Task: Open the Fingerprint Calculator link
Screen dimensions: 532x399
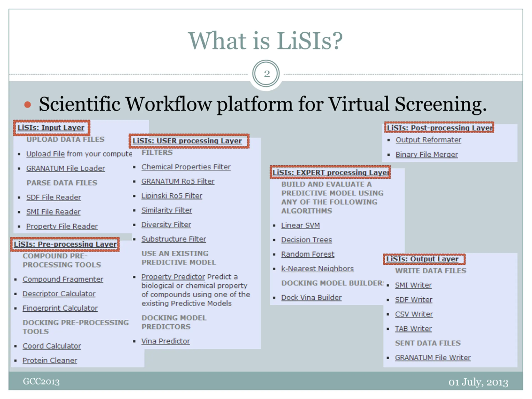Action: coord(60,308)
